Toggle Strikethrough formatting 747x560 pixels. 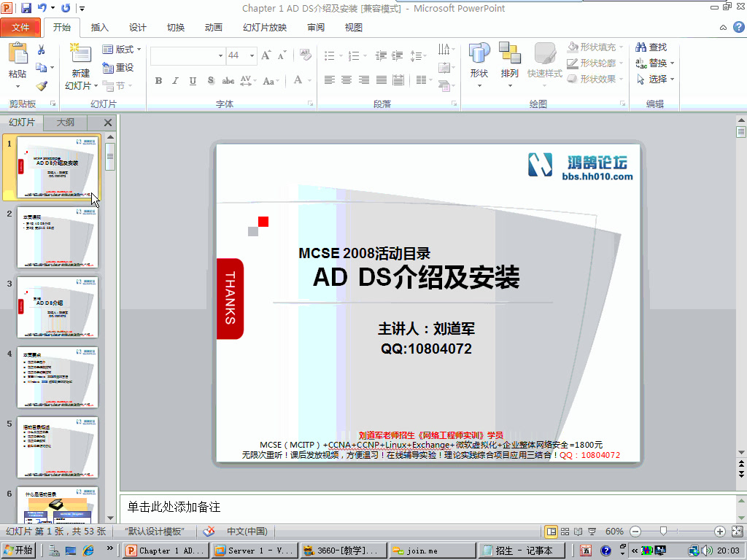point(228,81)
